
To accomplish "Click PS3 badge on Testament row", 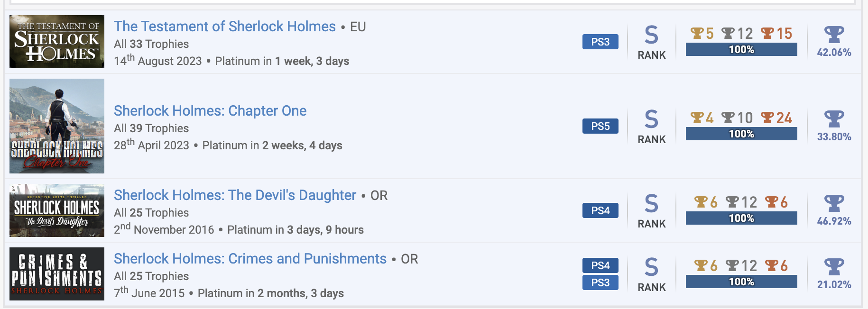I will point(600,42).
